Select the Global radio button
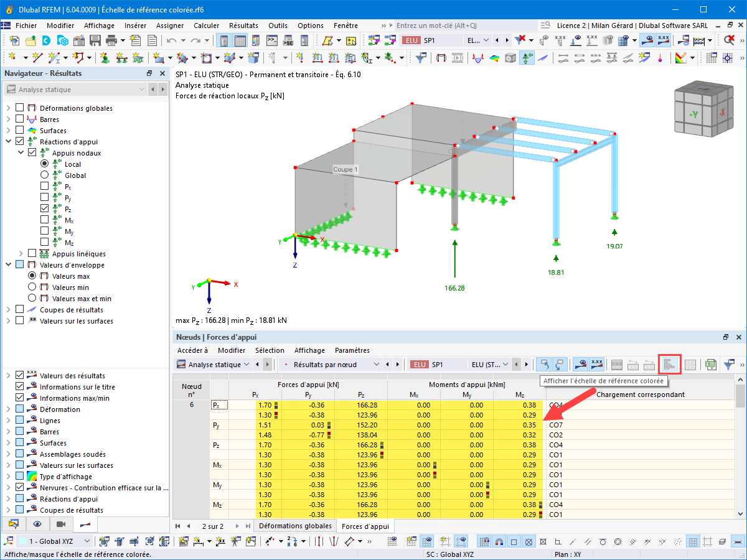The image size is (747, 560). 44,175
